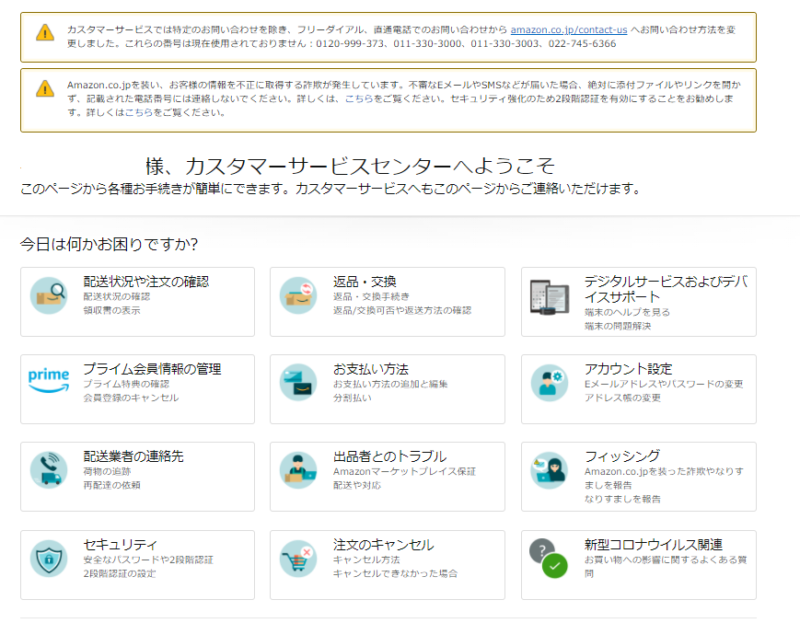
Task: Click the カスタマーサービスセンターへようこそ heading
Action: (x=370, y=166)
